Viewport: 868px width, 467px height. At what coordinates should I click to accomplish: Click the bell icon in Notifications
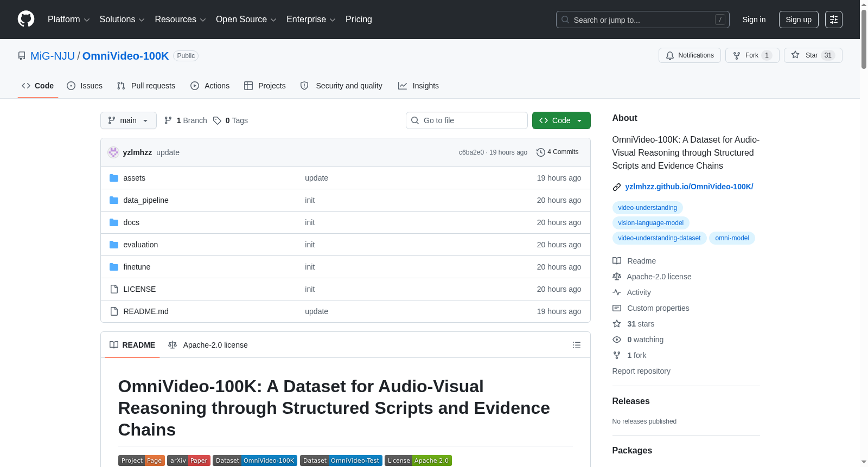[x=670, y=55]
